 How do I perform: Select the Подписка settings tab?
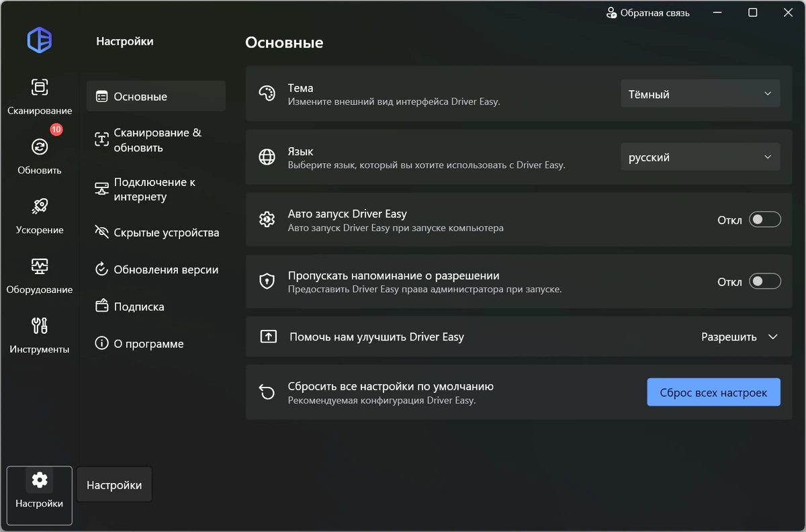pyautogui.click(x=156, y=306)
